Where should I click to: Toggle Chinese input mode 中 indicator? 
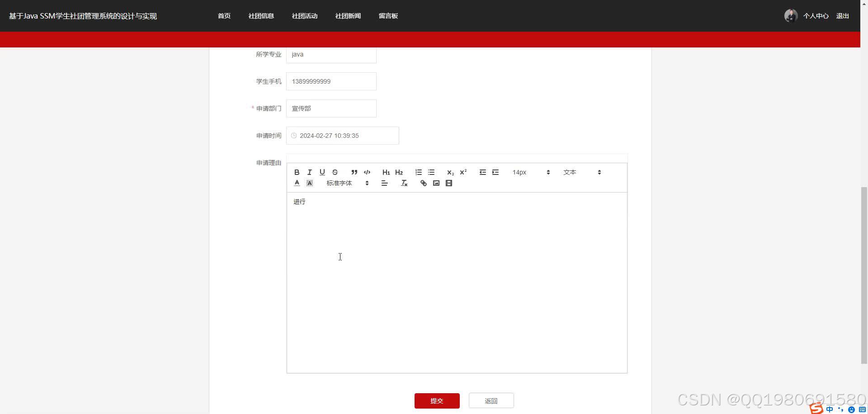(x=830, y=409)
